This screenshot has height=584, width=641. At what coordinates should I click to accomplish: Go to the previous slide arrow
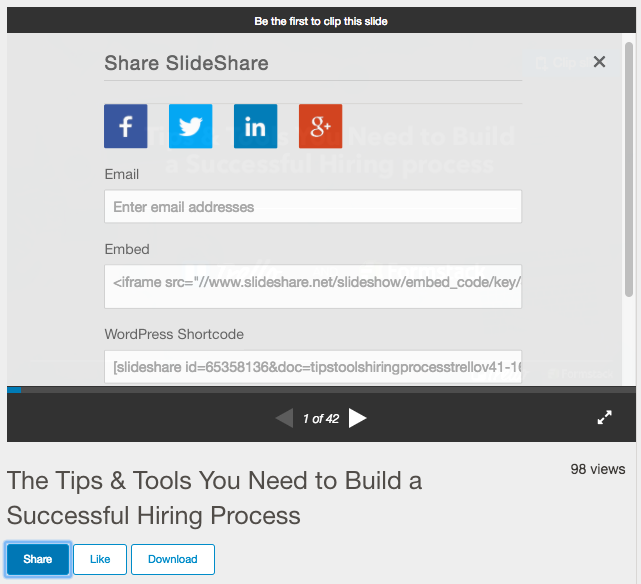pos(285,418)
